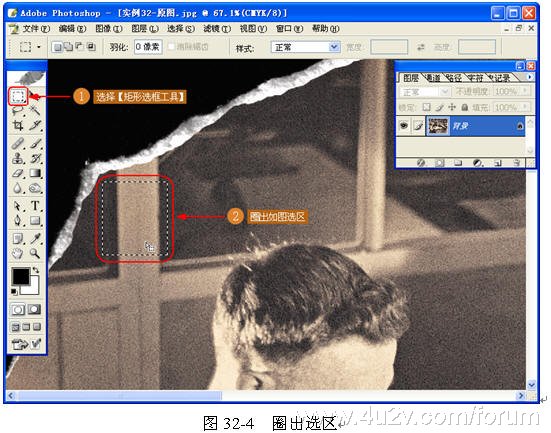Swap foreground and background colors
Screen dimensions: 551x433
click(x=36, y=270)
